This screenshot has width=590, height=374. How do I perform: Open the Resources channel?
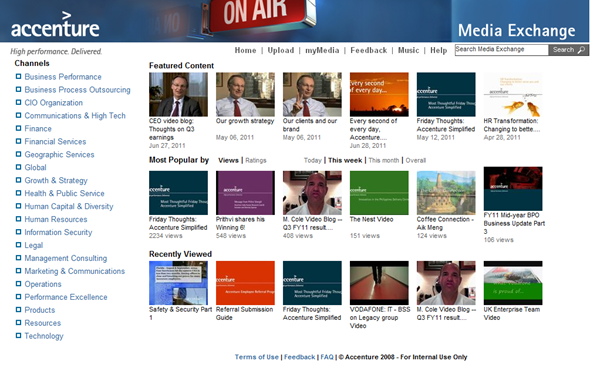[x=43, y=323]
